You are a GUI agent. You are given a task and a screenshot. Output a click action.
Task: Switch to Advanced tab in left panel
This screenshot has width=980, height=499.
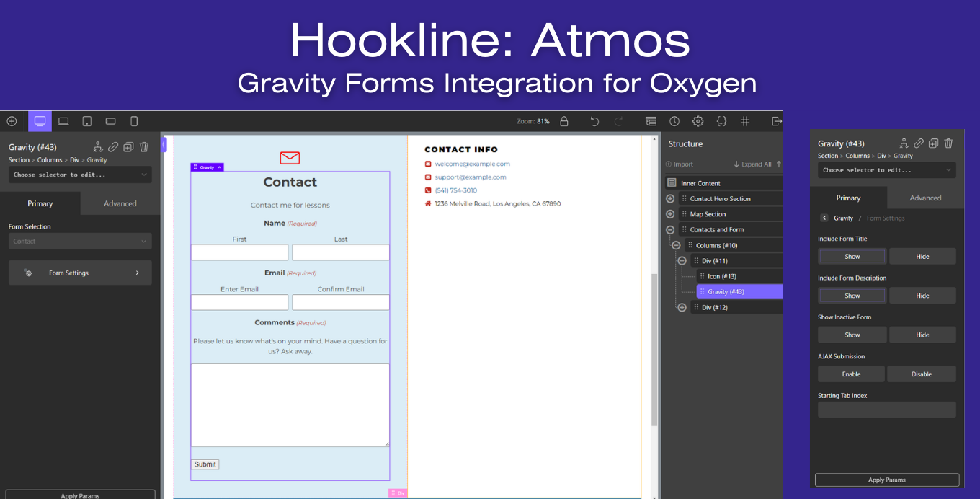[120, 203]
